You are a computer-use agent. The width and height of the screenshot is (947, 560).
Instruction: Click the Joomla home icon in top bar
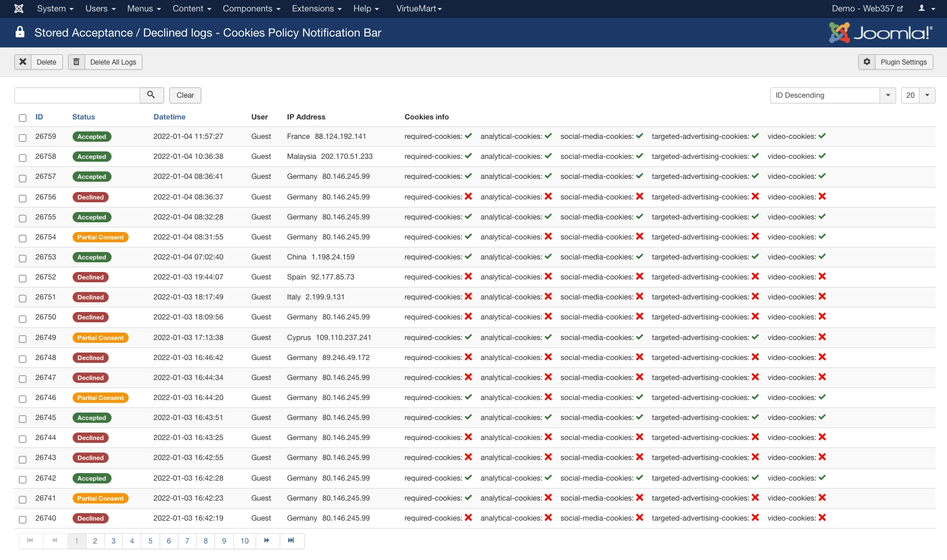(19, 9)
